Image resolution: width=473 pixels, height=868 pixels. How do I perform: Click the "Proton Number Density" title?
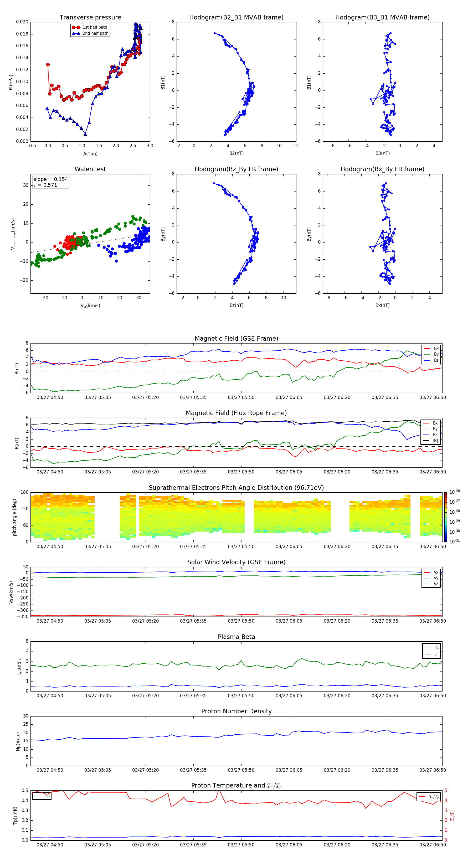tap(236, 711)
